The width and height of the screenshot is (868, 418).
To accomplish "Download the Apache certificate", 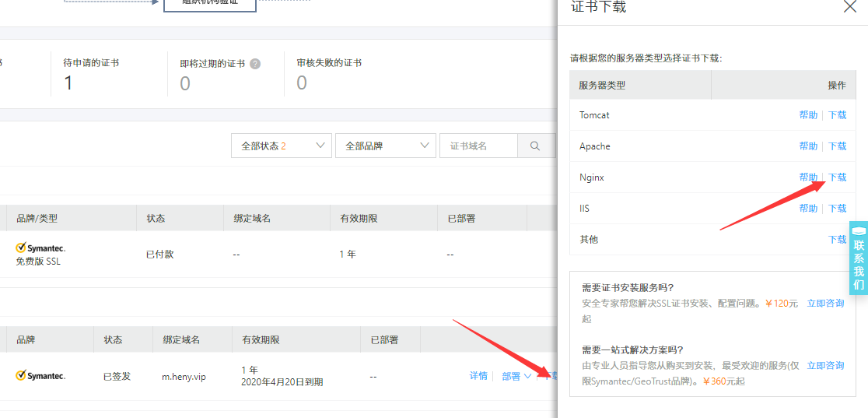I will click(x=837, y=146).
